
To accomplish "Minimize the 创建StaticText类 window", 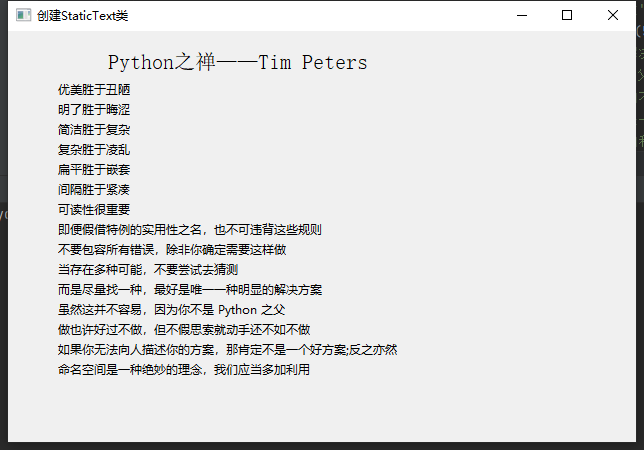I will pyautogui.click(x=521, y=16).
